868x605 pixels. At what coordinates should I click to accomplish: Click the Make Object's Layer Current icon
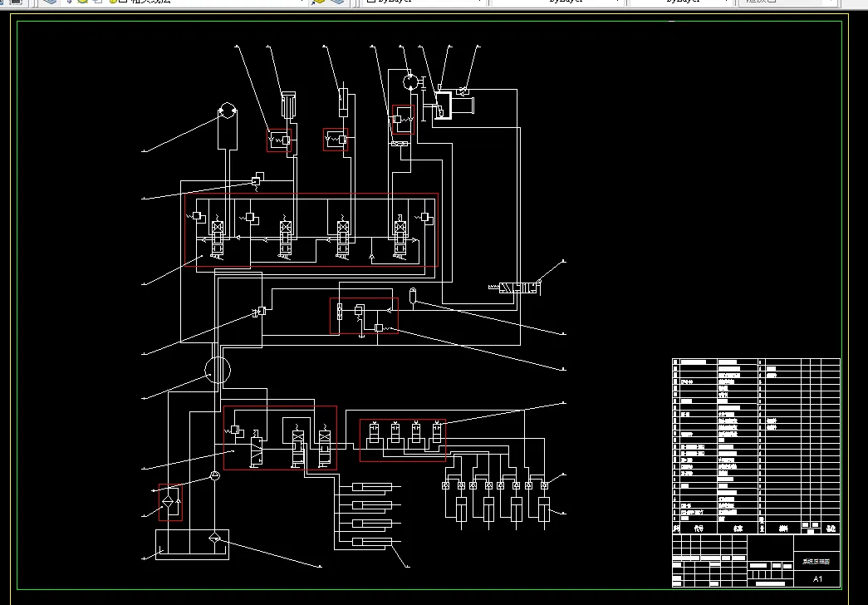[319, 2]
